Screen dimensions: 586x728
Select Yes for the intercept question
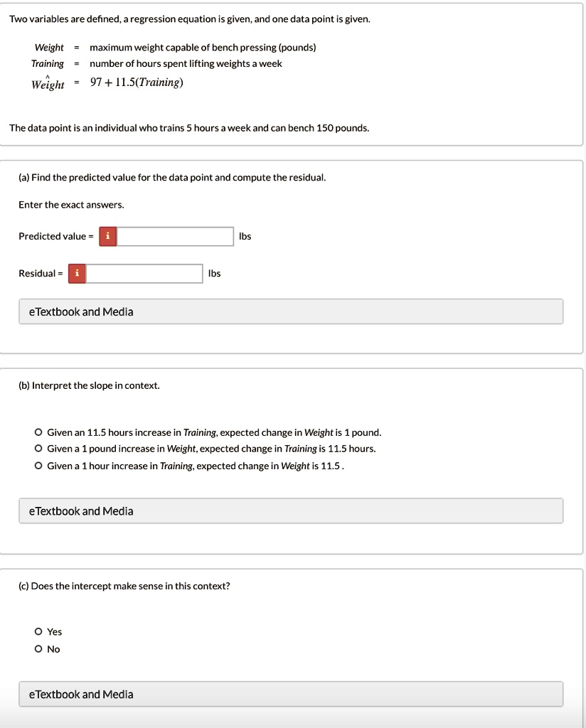click(x=38, y=631)
